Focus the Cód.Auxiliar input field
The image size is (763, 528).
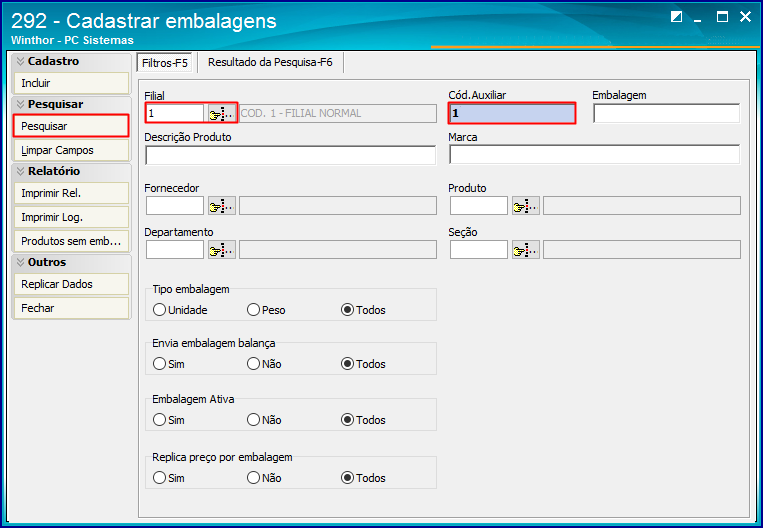pos(512,113)
